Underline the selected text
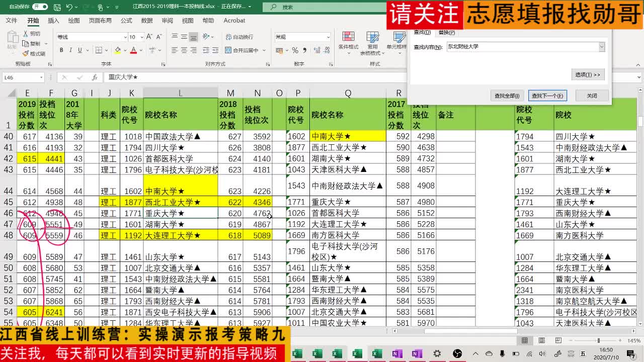The width and height of the screenshot is (644, 362). click(79, 50)
